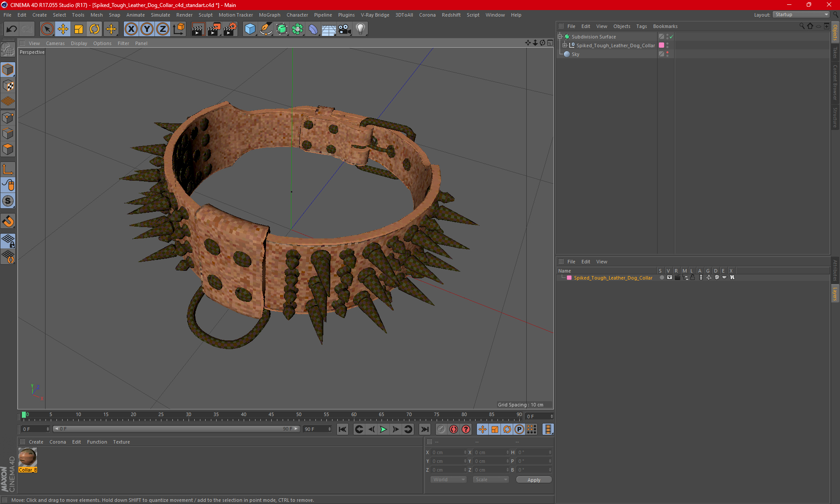Click the X position input field
This screenshot has width=840, height=504.
449,452
